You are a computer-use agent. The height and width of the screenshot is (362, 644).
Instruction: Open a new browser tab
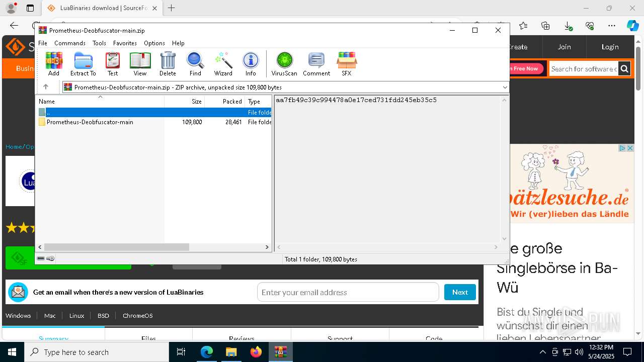pos(172,8)
